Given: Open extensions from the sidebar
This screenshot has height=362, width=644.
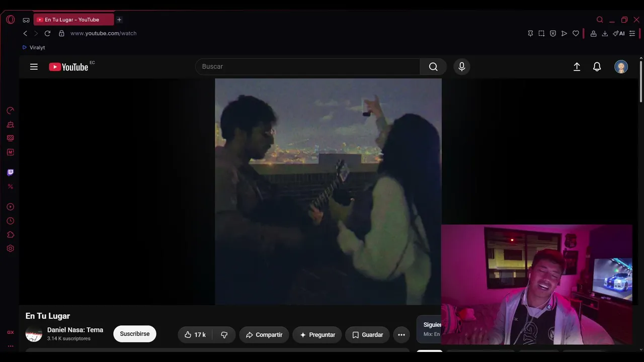Looking at the screenshot, I should pos(10,234).
